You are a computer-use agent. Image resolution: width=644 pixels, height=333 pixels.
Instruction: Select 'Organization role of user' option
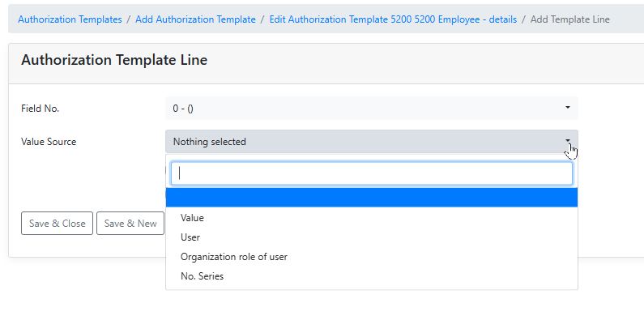234,257
